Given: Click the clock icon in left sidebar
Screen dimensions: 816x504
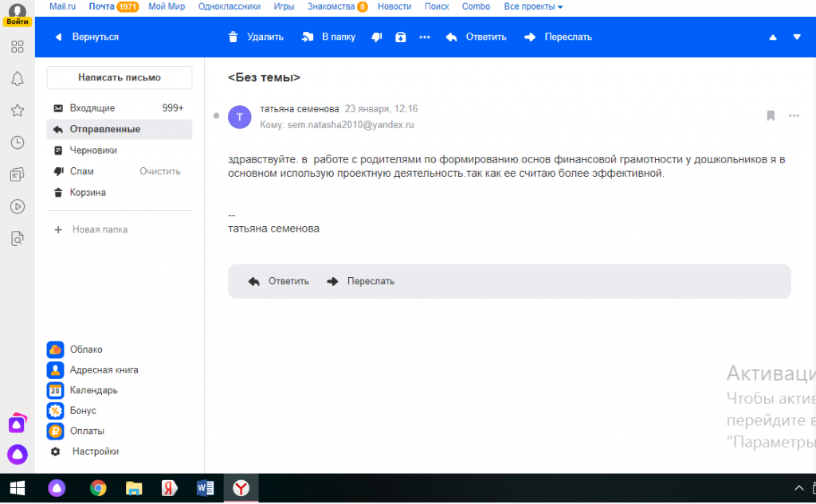Looking at the screenshot, I should (x=17, y=143).
